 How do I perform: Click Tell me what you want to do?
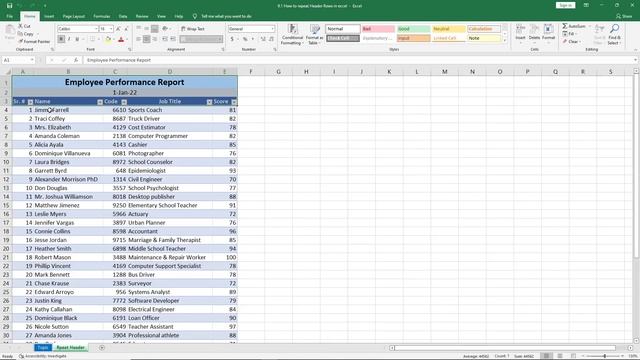point(226,16)
